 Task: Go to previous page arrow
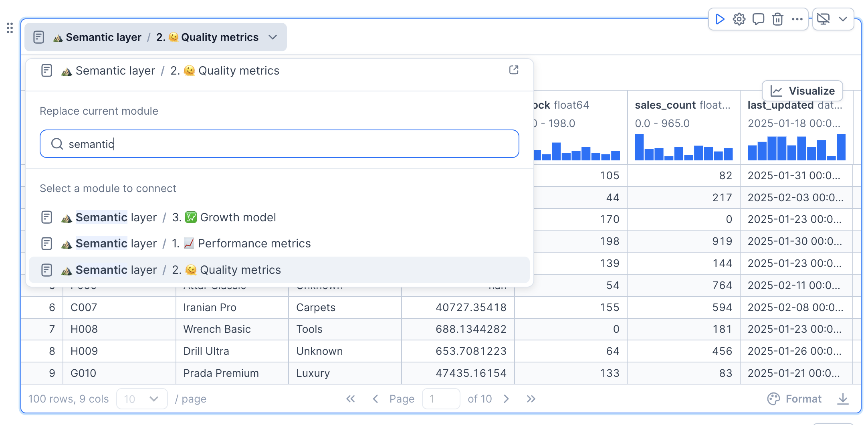coord(375,399)
